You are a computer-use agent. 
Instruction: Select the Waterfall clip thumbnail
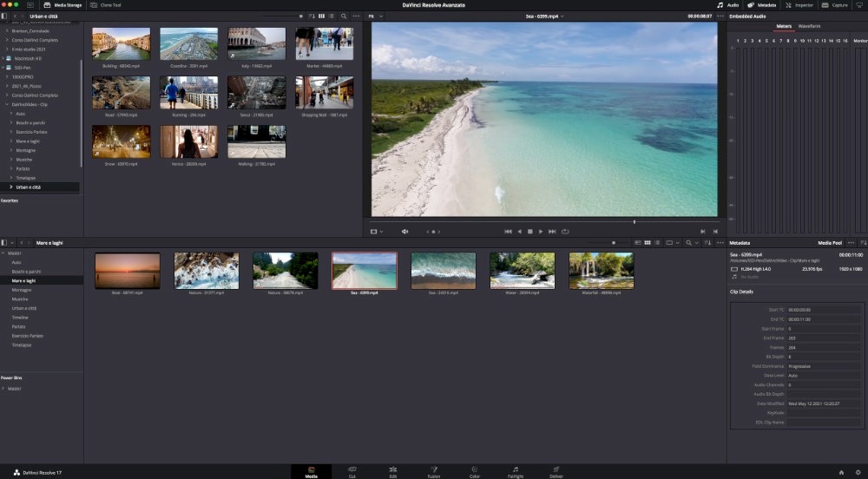[x=601, y=272]
